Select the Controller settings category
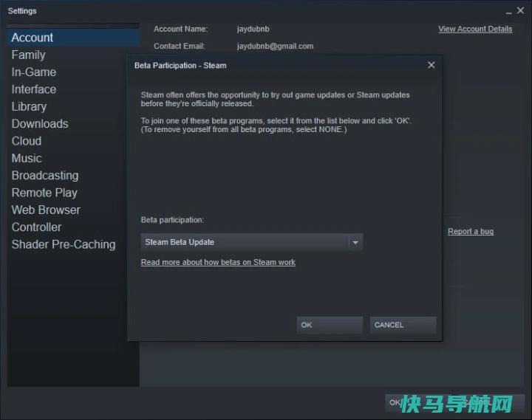 pyautogui.click(x=37, y=227)
